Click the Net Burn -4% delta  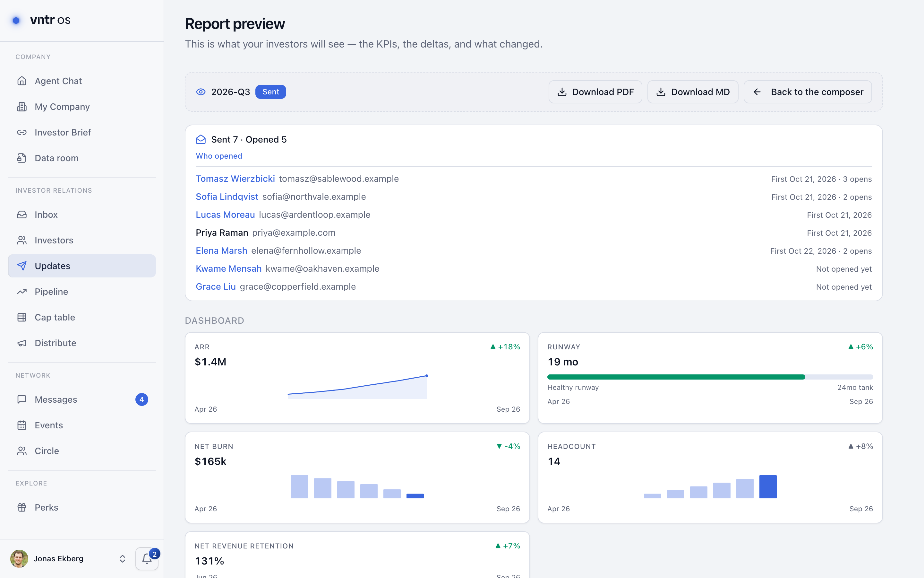click(x=508, y=446)
